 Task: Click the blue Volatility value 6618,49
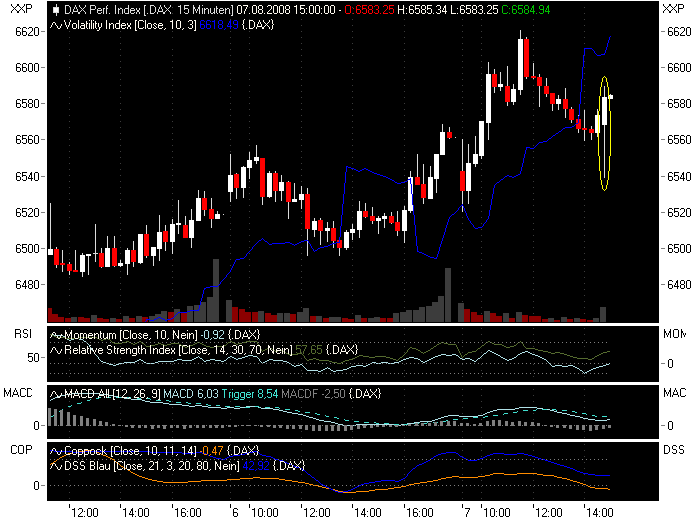pos(219,25)
